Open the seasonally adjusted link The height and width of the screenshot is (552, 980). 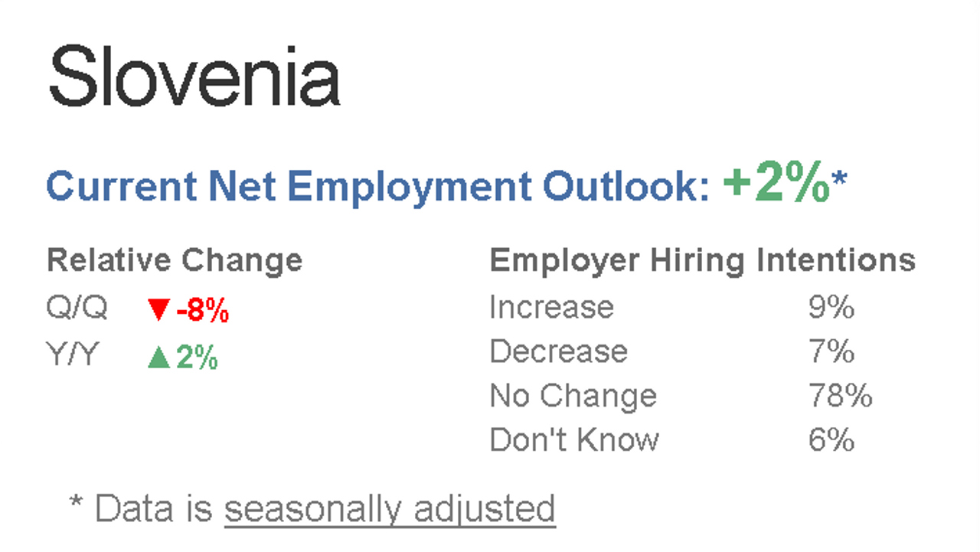(x=390, y=508)
